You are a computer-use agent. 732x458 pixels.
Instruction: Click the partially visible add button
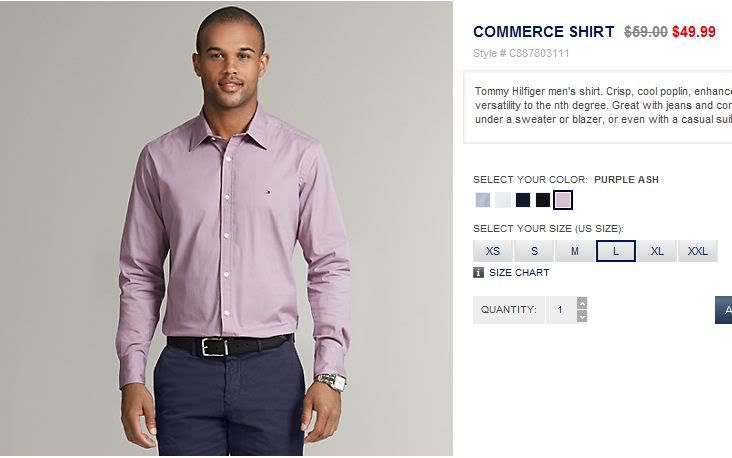point(724,310)
